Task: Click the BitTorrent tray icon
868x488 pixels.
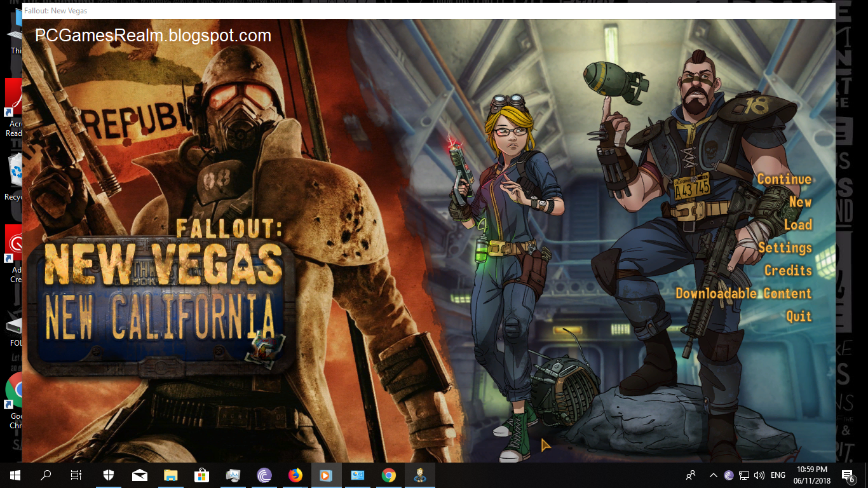Action: pos(729,475)
